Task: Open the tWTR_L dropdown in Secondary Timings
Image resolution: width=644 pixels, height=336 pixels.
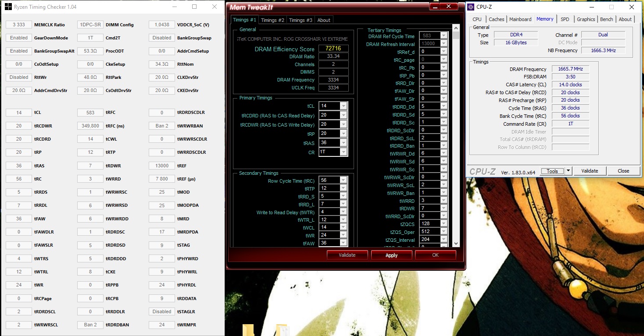Action: (343, 219)
